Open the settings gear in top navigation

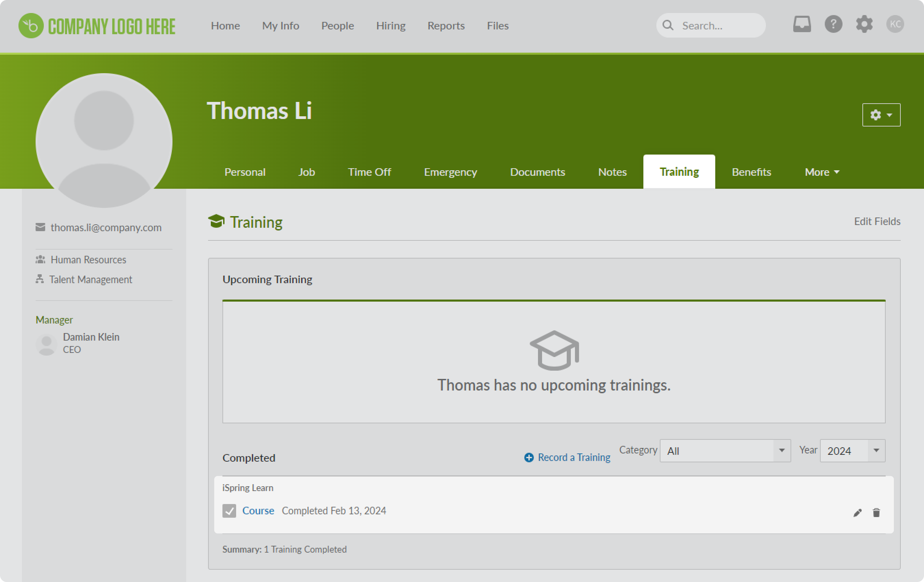[864, 25]
